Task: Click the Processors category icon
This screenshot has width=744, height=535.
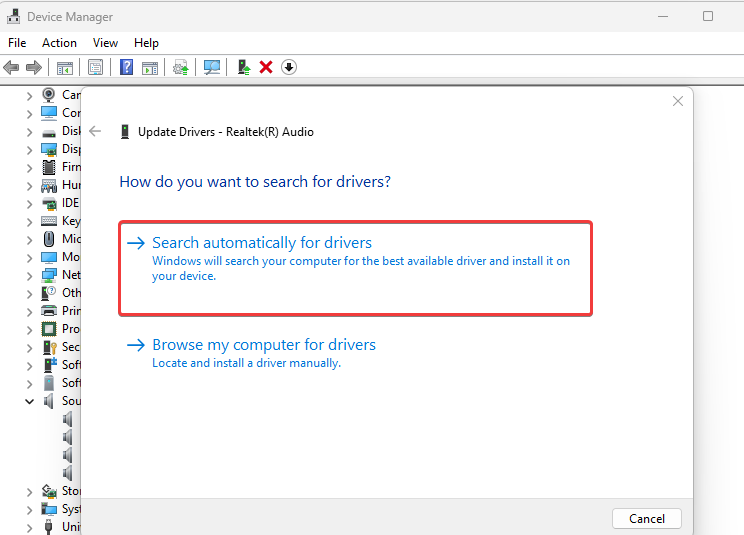Action: click(x=49, y=329)
